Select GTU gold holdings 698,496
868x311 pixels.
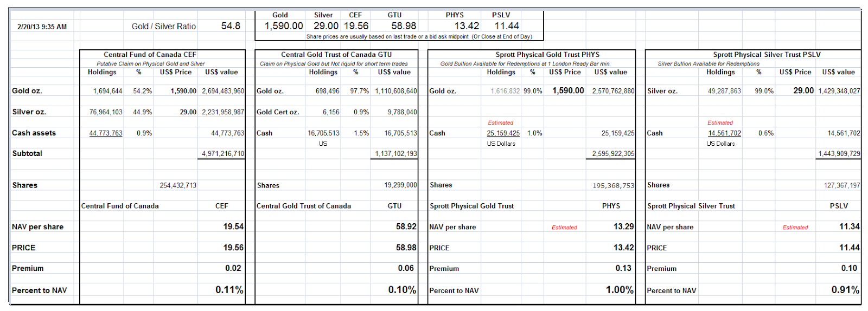pyautogui.click(x=327, y=91)
